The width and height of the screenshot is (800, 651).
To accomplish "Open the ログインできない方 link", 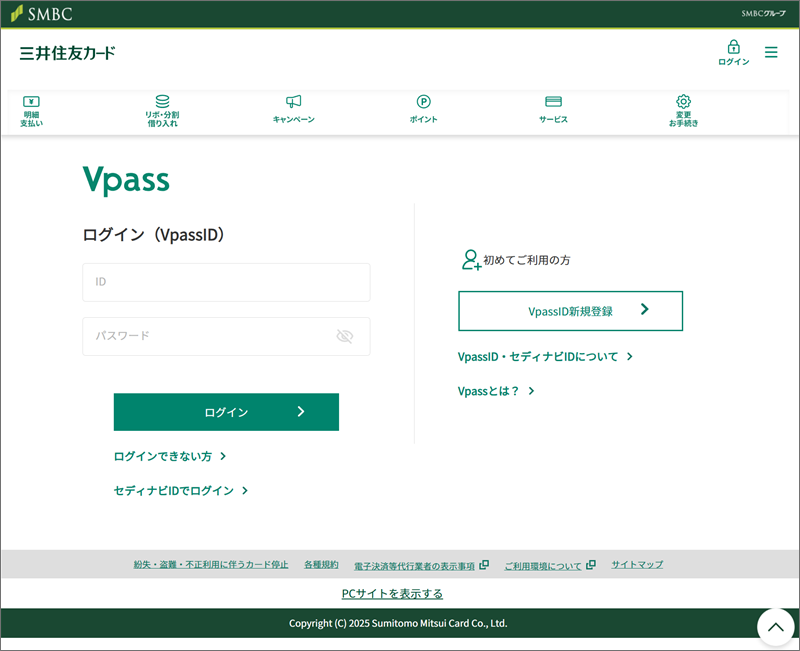I will tap(170, 456).
